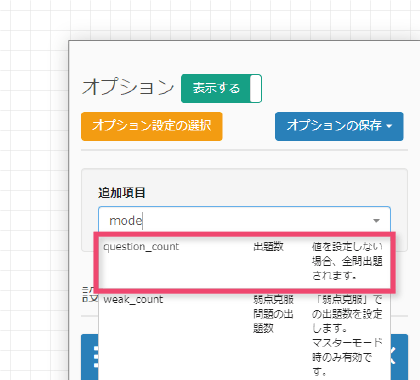
Task: Expand the 追加項目 combo box arrow
Action: [x=376, y=220]
